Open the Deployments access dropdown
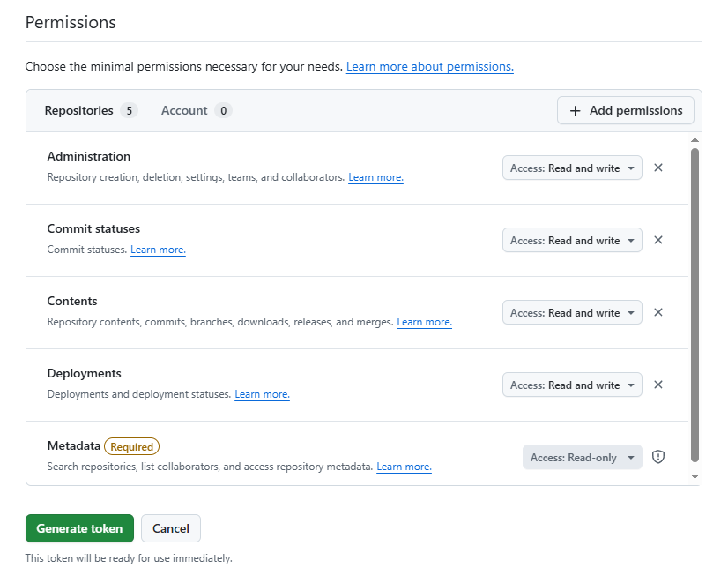Image resolution: width=728 pixels, height=583 pixels. pyautogui.click(x=572, y=385)
